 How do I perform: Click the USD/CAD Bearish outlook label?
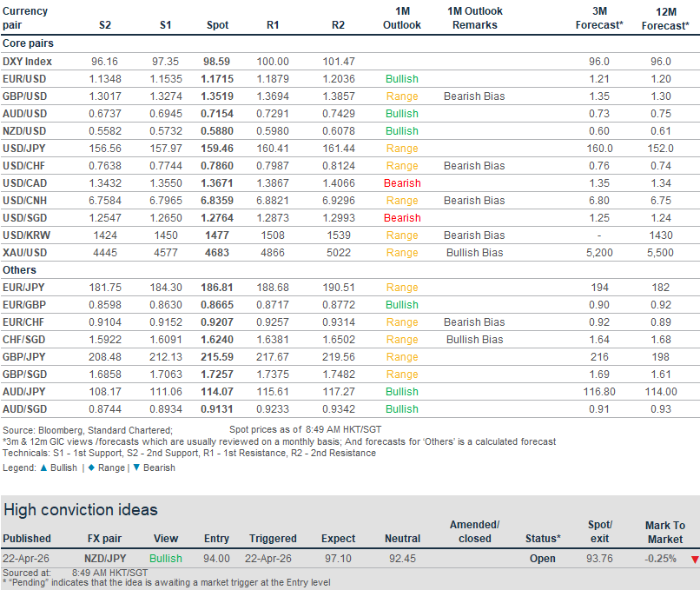401,183
